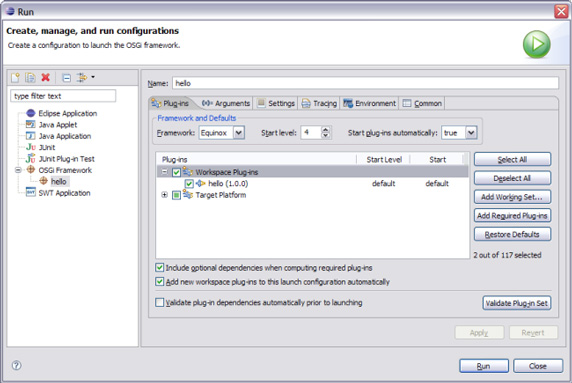
Task: Toggle Include optional dependencies checkbox
Action: point(159,268)
